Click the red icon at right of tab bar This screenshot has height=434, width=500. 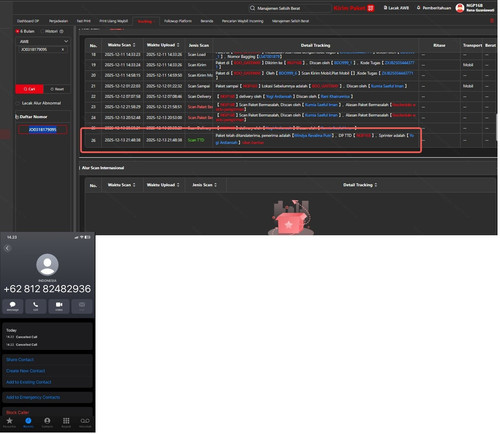click(492, 21)
